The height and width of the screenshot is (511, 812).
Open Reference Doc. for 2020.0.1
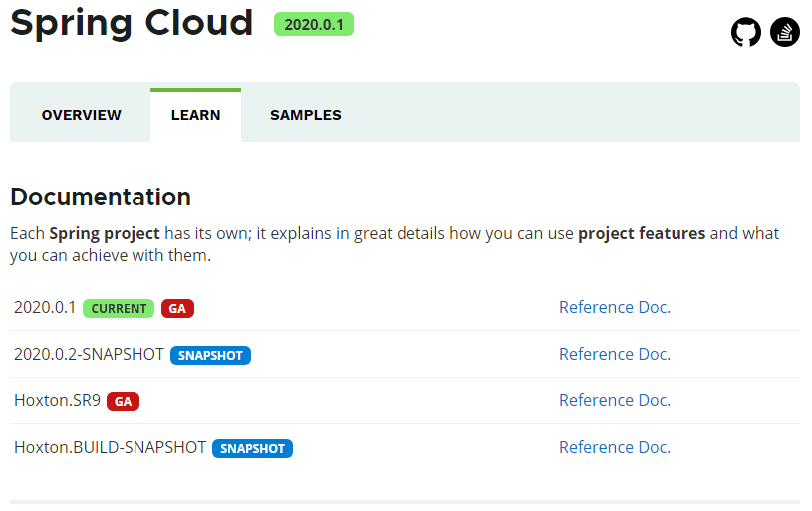pos(615,307)
